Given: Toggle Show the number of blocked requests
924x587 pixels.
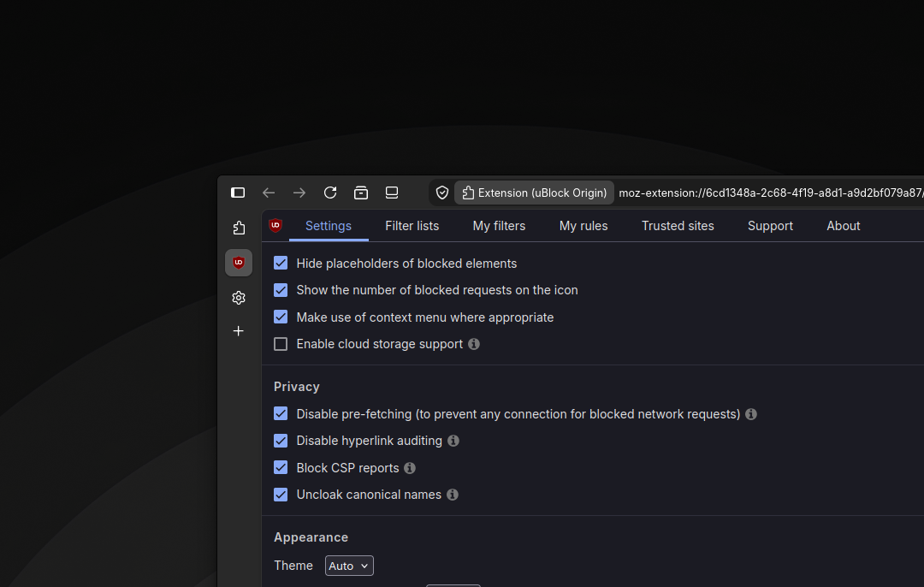Looking at the screenshot, I should 281,290.
